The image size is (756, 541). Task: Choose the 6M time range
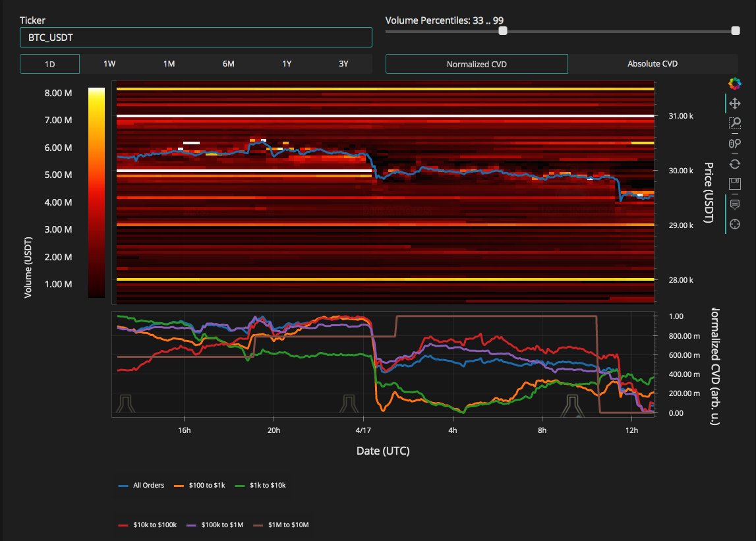pos(228,64)
